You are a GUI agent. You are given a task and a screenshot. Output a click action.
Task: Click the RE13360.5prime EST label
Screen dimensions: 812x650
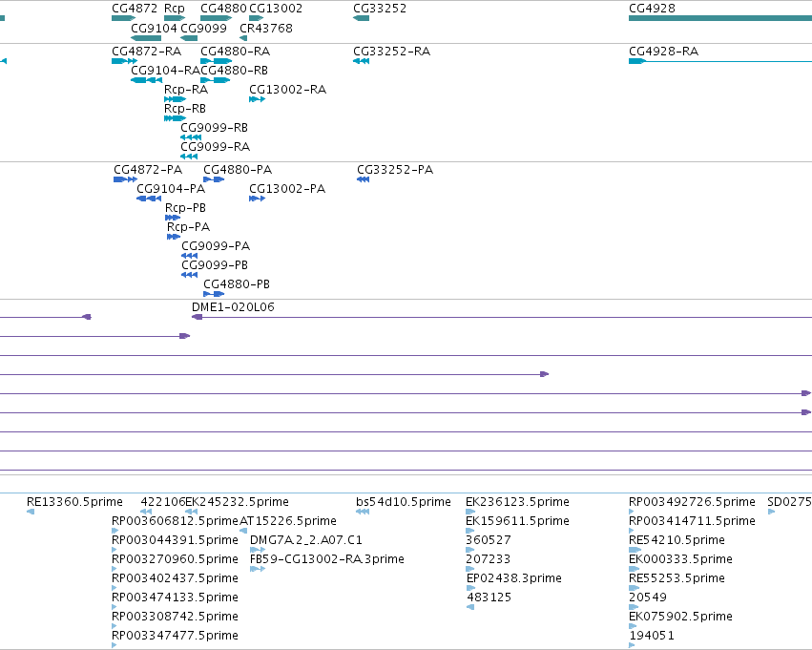point(74,502)
